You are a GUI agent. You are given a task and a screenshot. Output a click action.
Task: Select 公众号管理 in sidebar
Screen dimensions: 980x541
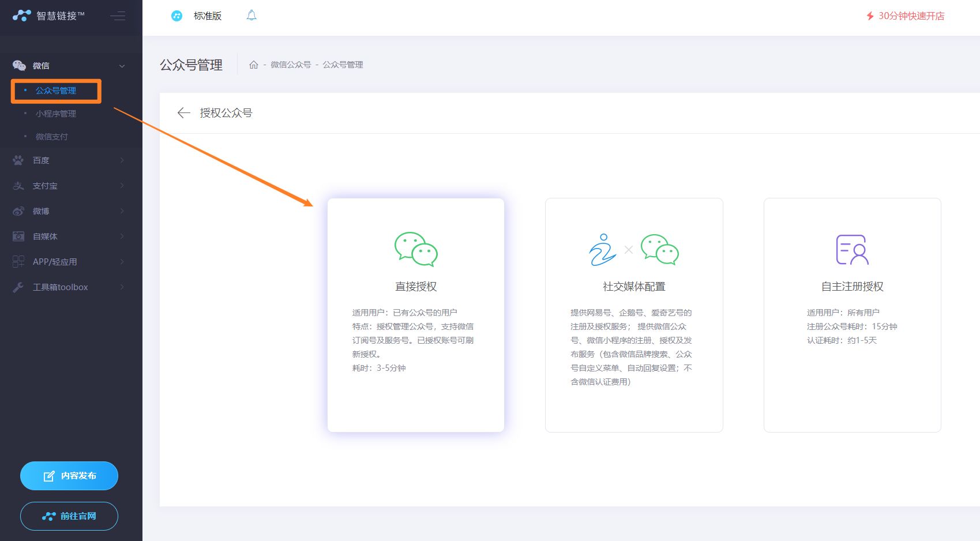pos(56,91)
